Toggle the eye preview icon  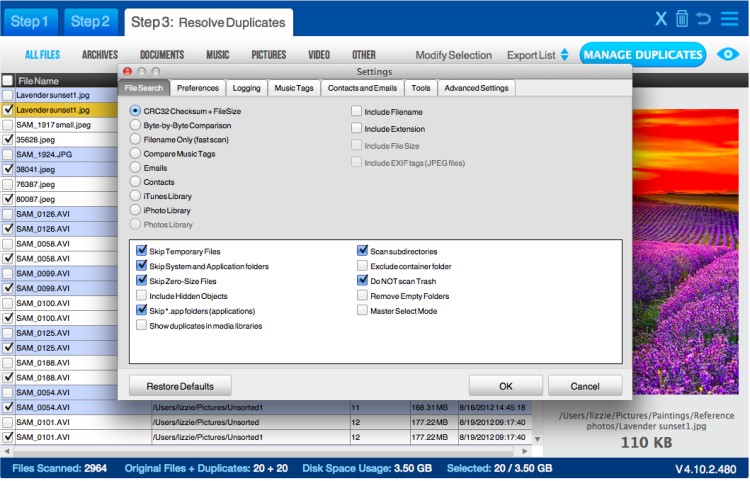(x=727, y=55)
